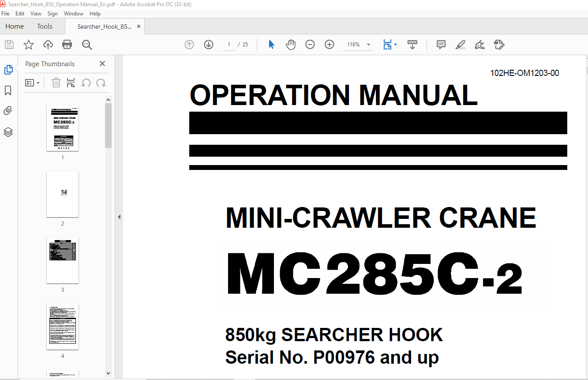The image size is (588, 380).
Task: Upload the file to cloud storage
Action: (48, 45)
